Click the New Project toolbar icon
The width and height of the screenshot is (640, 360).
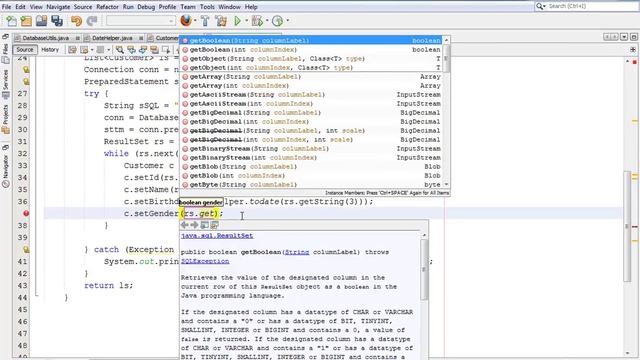coord(26,21)
